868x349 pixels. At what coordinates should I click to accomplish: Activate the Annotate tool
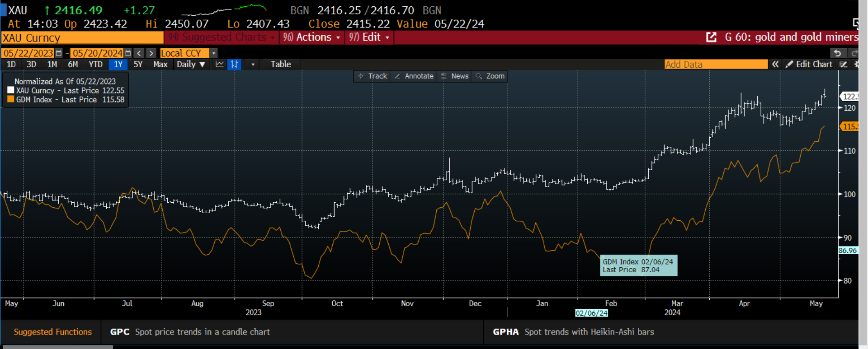point(414,76)
